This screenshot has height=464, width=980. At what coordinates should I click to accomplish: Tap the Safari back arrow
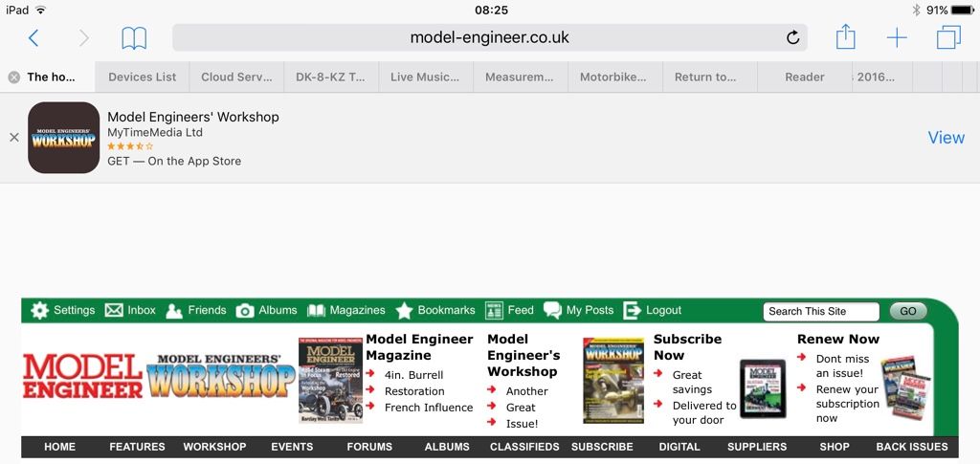tap(33, 38)
